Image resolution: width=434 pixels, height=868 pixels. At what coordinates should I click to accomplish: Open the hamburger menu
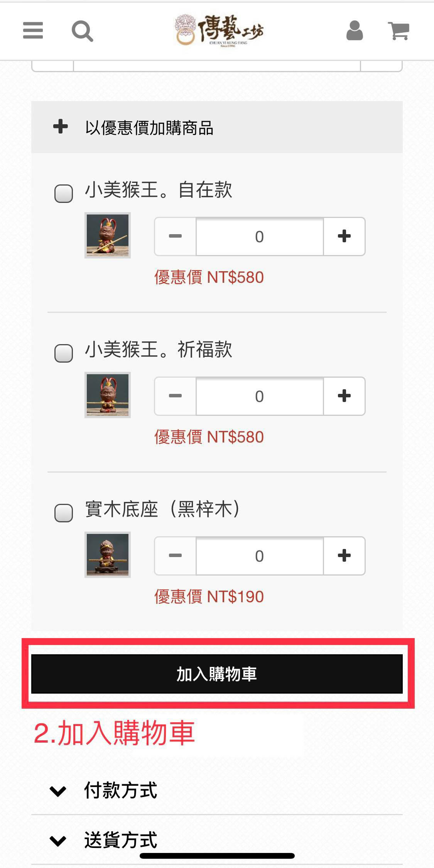pyautogui.click(x=33, y=30)
